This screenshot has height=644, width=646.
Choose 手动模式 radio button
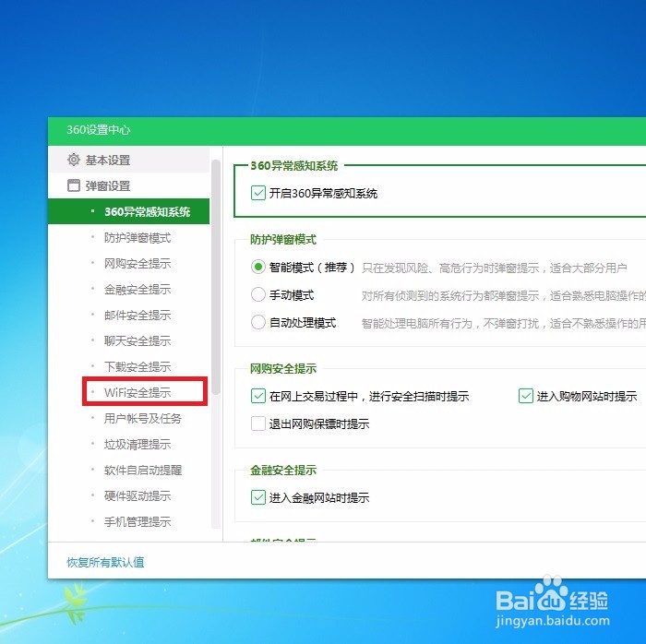[x=257, y=295]
